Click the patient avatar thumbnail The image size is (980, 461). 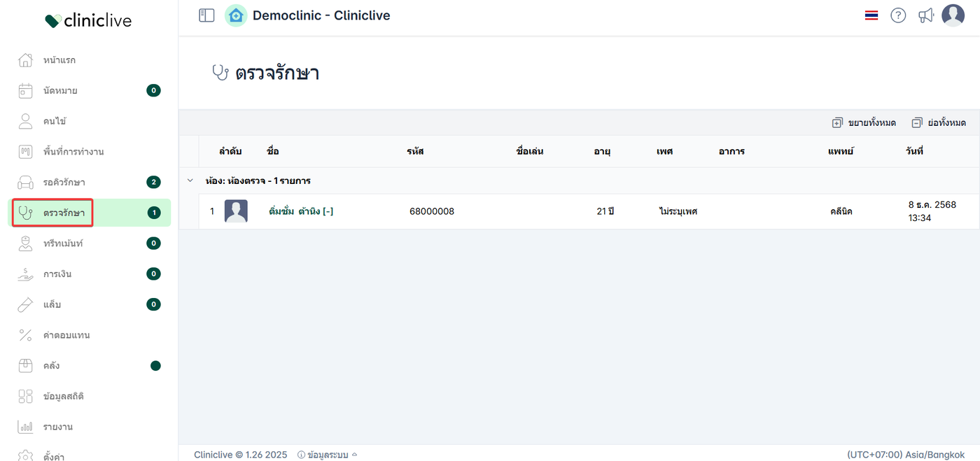coord(236,211)
